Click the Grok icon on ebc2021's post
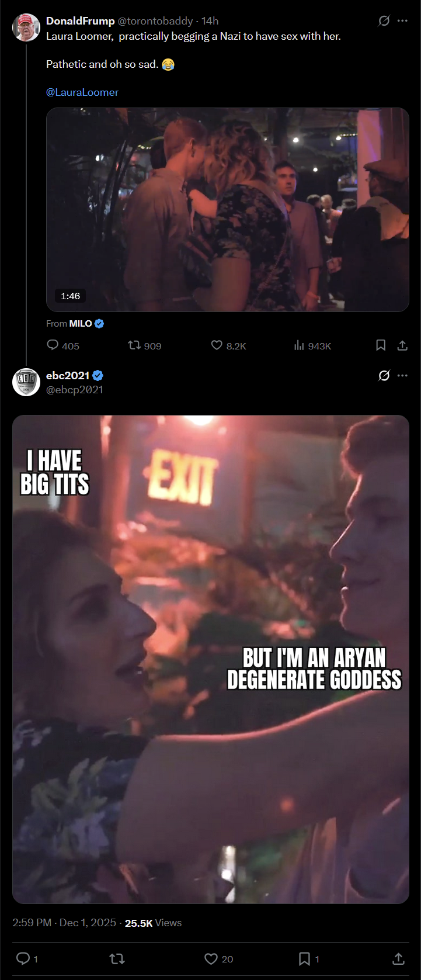421x980 pixels. [384, 376]
